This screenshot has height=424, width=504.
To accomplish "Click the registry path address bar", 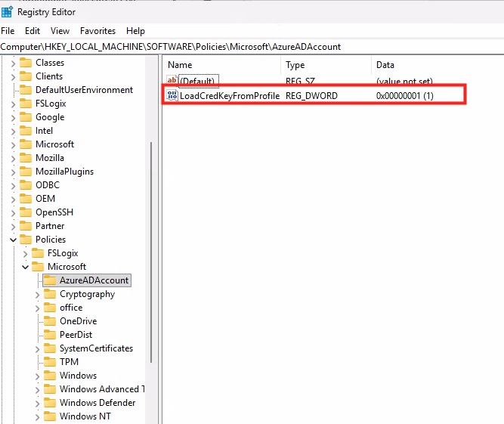I will (x=249, y=47).
